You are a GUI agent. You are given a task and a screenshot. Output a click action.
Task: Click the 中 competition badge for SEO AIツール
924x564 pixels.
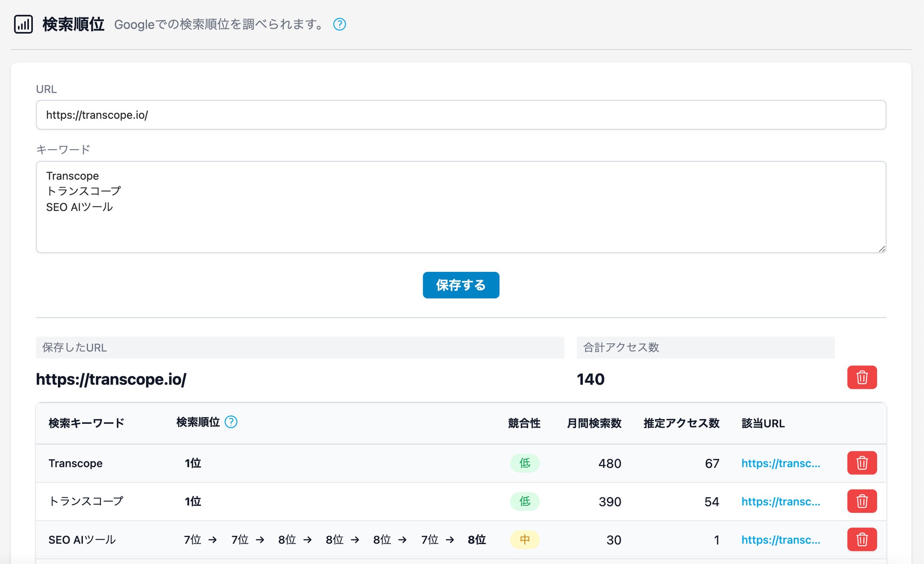525,540
